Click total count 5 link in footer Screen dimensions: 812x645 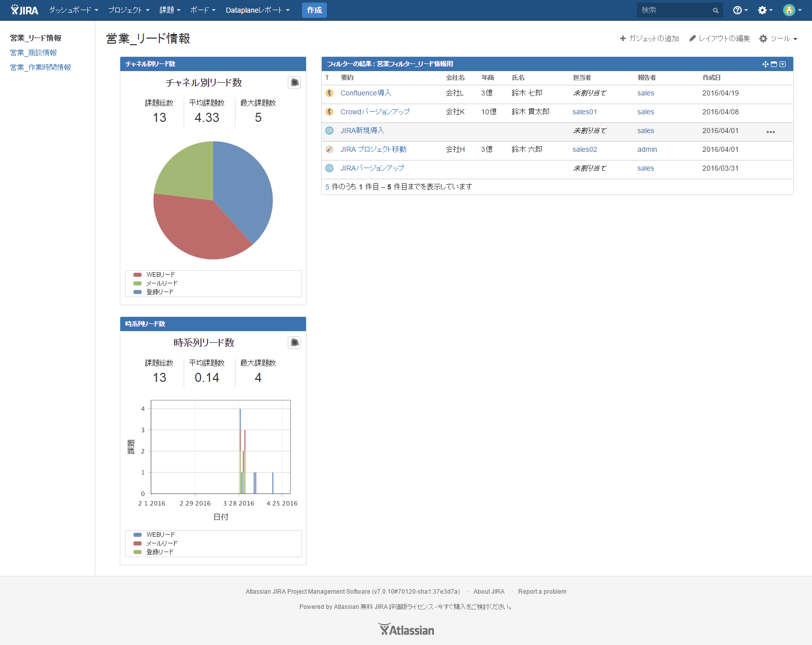pos(327,187)
